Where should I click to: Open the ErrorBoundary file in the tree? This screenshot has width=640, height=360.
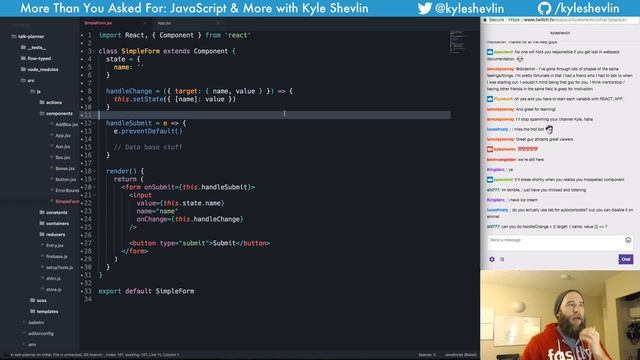tap(67, 191)
